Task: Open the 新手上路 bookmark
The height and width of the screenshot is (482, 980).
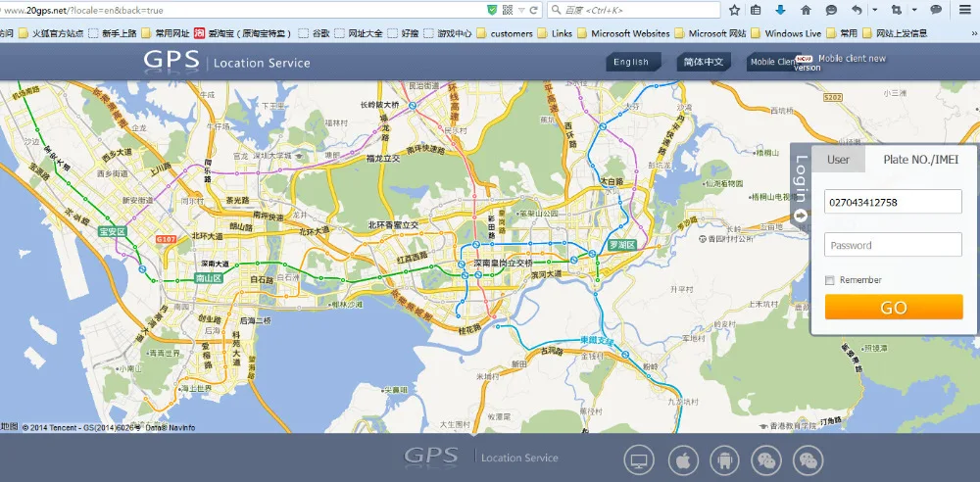Action: coord(113,33)
